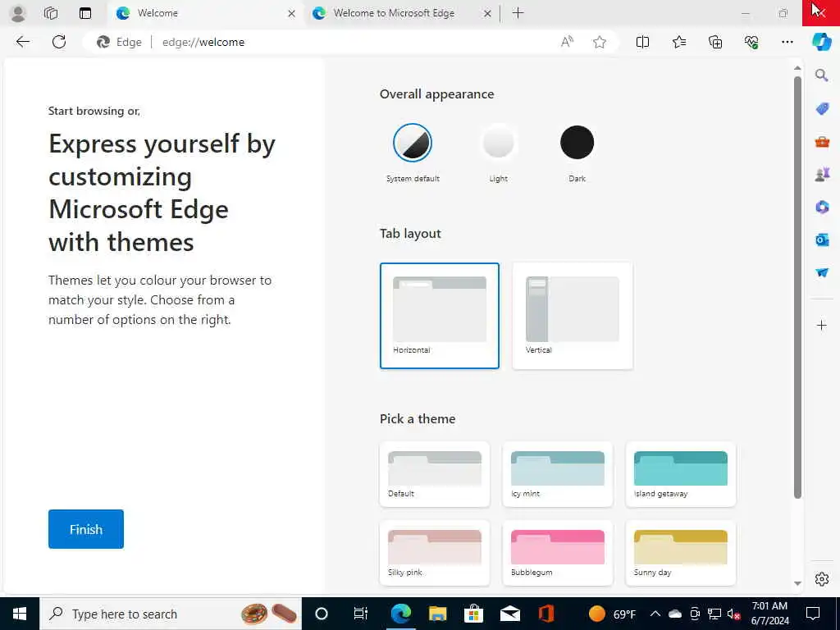Click the Edge site info label
This screenshot has width=840, height=630.
tap(120, 42)
